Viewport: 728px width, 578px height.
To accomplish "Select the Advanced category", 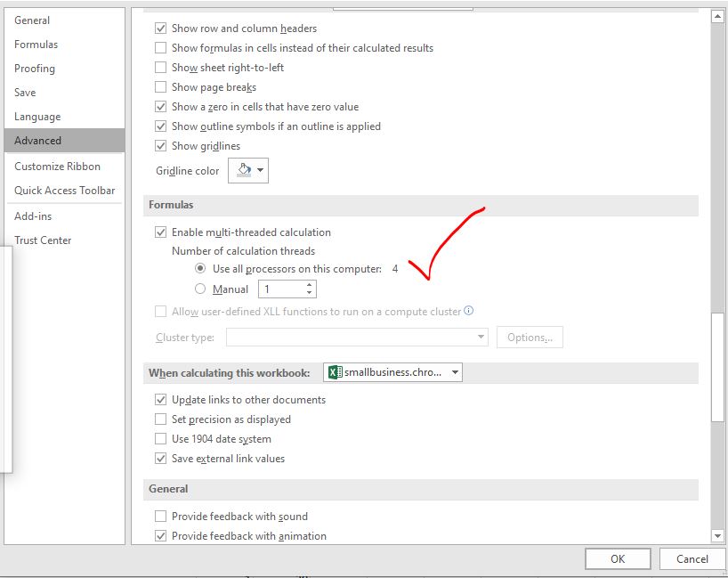I will point(65,141).
